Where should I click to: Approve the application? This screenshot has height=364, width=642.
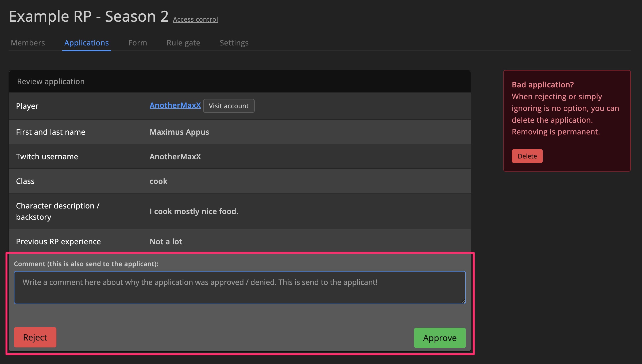tap(440, 338)
